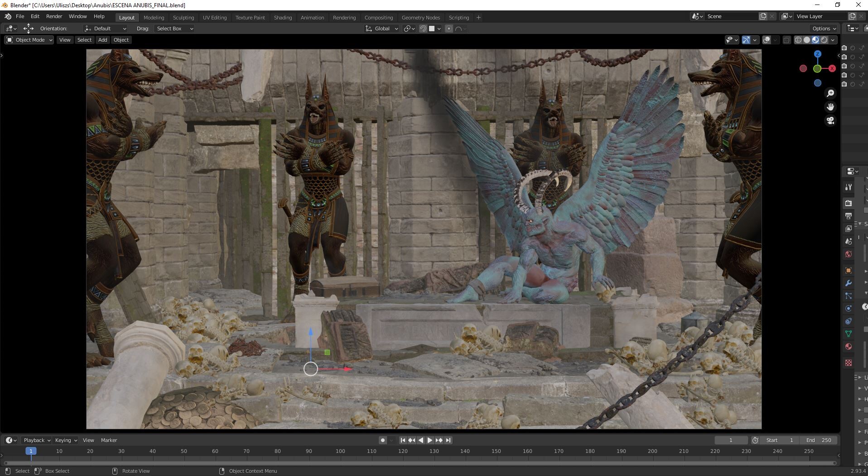Screen dimensions: 868x476
Task: Toggle snapping magnet in header
Action: click(x=423, y=29)
